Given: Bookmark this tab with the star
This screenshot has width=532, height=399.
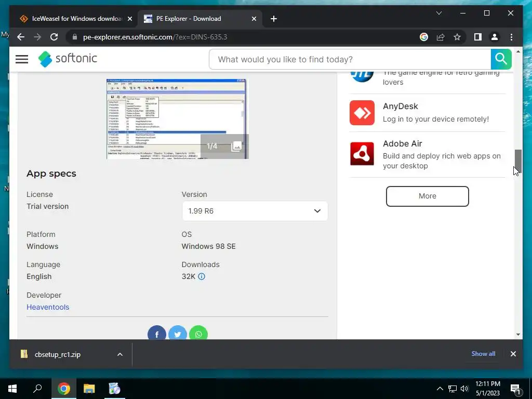Looking at the screenshot, I should [x=457, y=37].
